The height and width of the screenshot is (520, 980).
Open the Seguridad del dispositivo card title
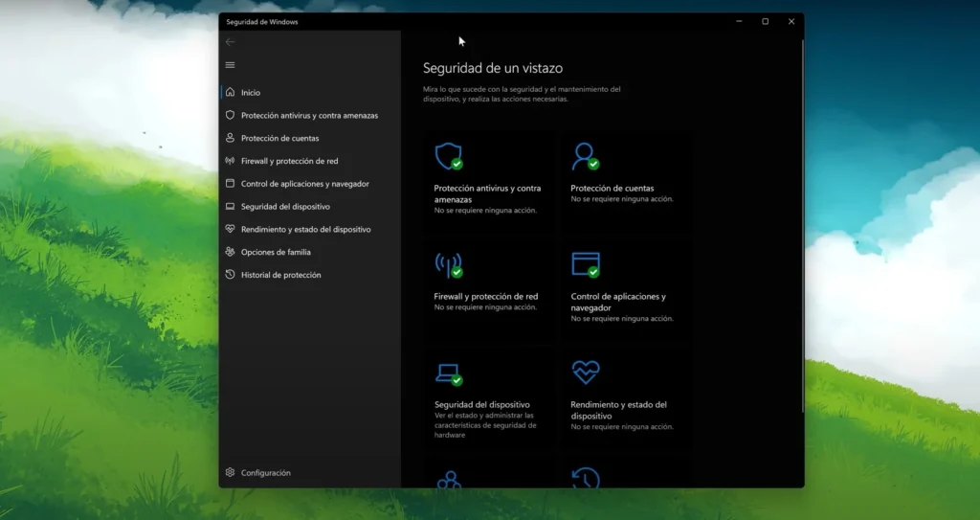coord(482,404)
